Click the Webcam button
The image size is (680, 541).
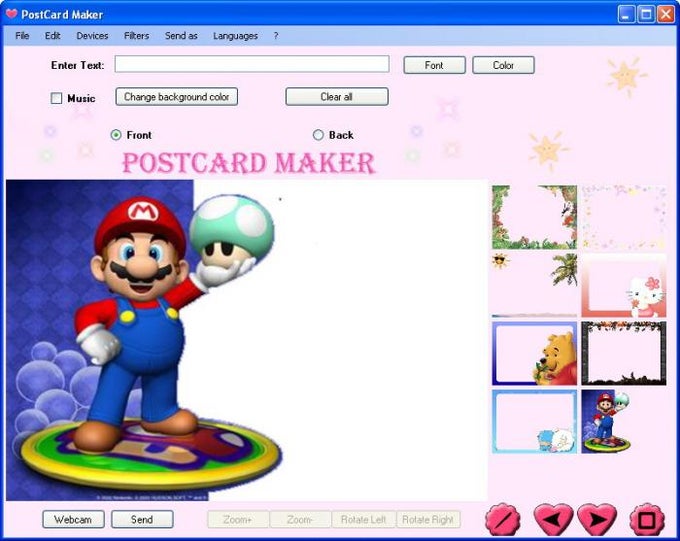click(x=73, y=519)
